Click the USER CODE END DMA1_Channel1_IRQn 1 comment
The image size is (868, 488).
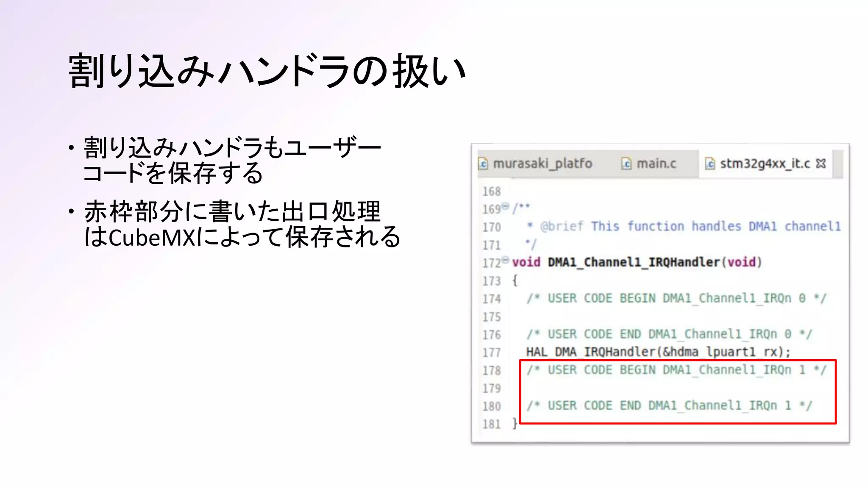[669, 406]
